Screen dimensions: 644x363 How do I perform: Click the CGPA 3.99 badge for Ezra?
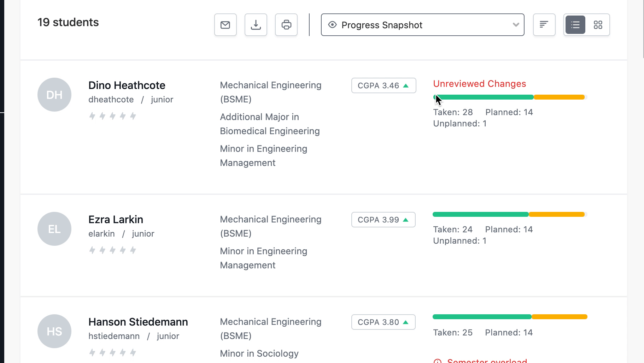point(383,220)
